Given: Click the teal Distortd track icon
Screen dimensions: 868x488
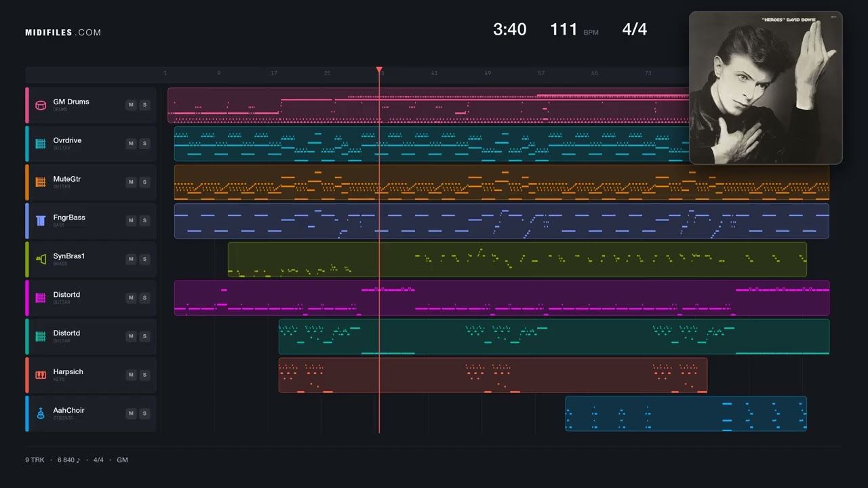Looking at the screenshot, I should coord(40,337).
